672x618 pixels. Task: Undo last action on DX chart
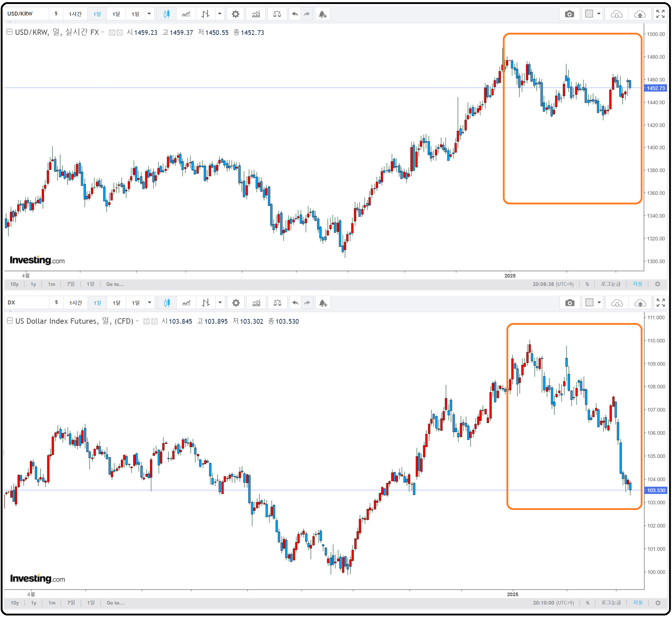tap(295, 303)
